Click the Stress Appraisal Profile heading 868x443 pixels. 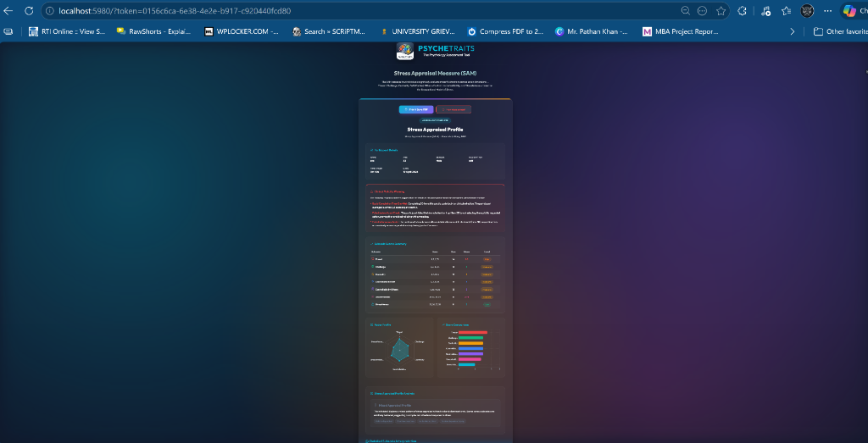(435, 130)
